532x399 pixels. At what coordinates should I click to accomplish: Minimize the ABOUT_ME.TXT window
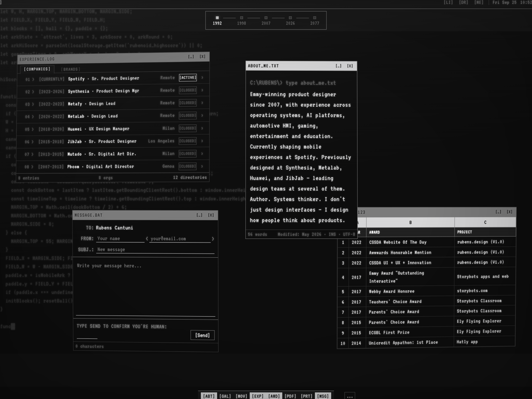click(x=338, y=66)
